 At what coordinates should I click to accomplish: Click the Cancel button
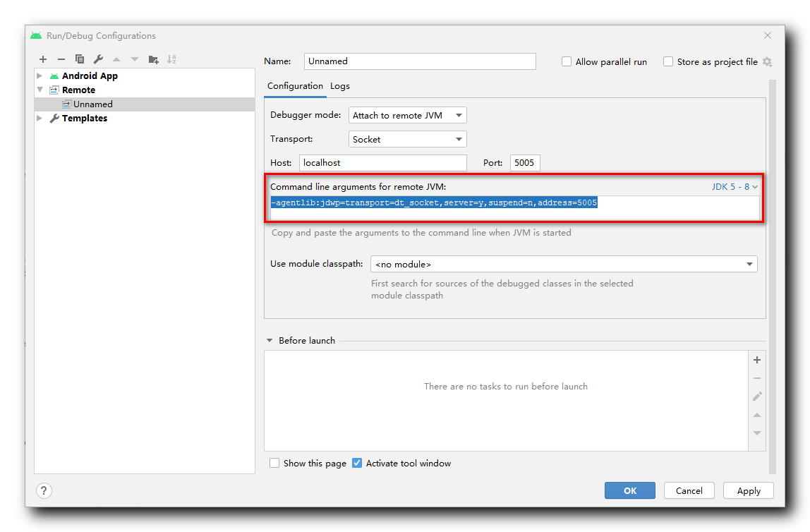pos(689,490)
